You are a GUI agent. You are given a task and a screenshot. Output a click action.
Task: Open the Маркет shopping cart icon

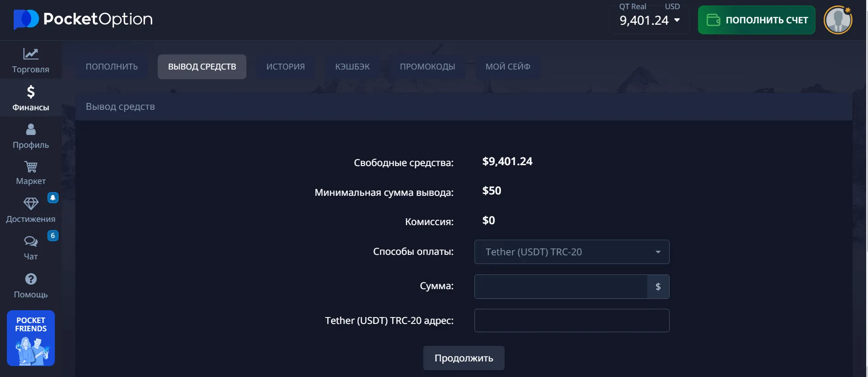(x=31, y=167)
